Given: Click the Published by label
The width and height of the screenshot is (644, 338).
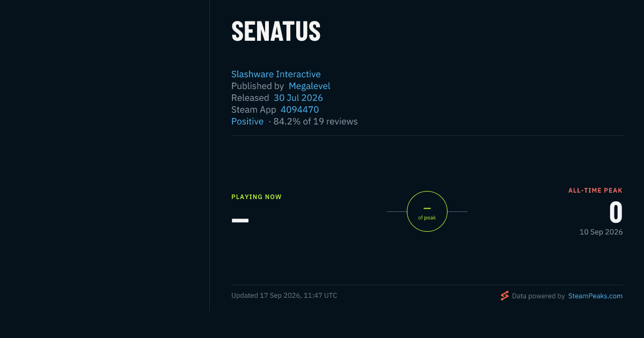Looking at the screenshot, I should click(x=258, y=86).
